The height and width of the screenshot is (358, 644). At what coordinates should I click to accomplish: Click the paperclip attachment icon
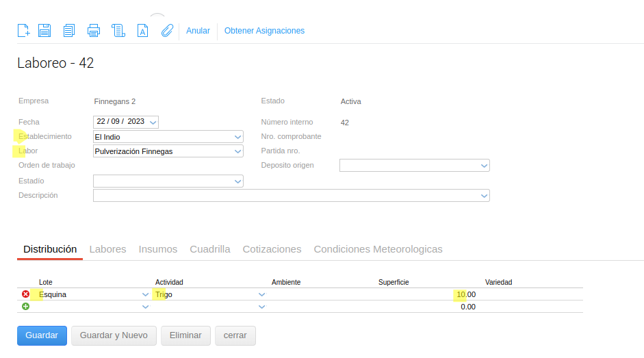click(x=167, y=30)
